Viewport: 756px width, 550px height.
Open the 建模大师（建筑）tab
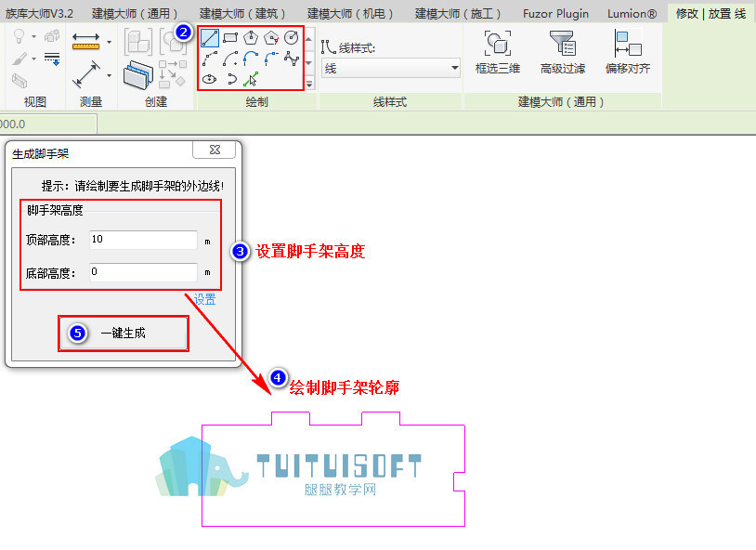pos(242,14)
